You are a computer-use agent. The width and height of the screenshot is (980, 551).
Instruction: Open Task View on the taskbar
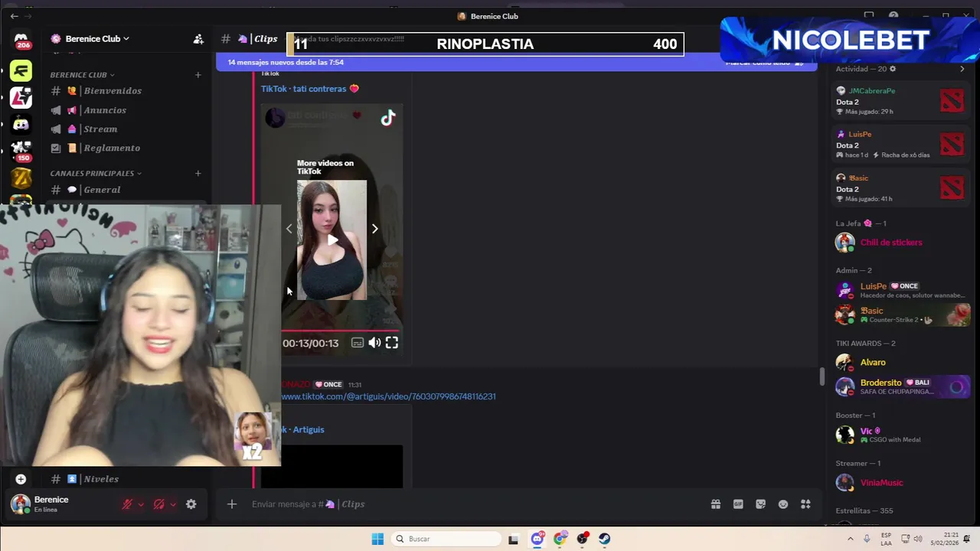pos(514,539)
